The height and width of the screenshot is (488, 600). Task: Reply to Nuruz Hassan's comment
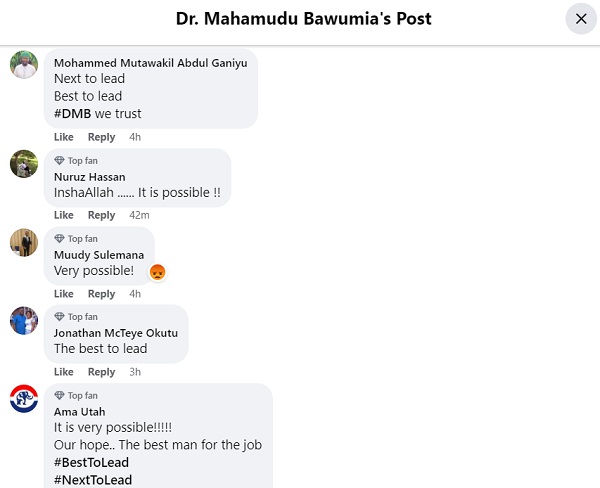click(101, 215)
